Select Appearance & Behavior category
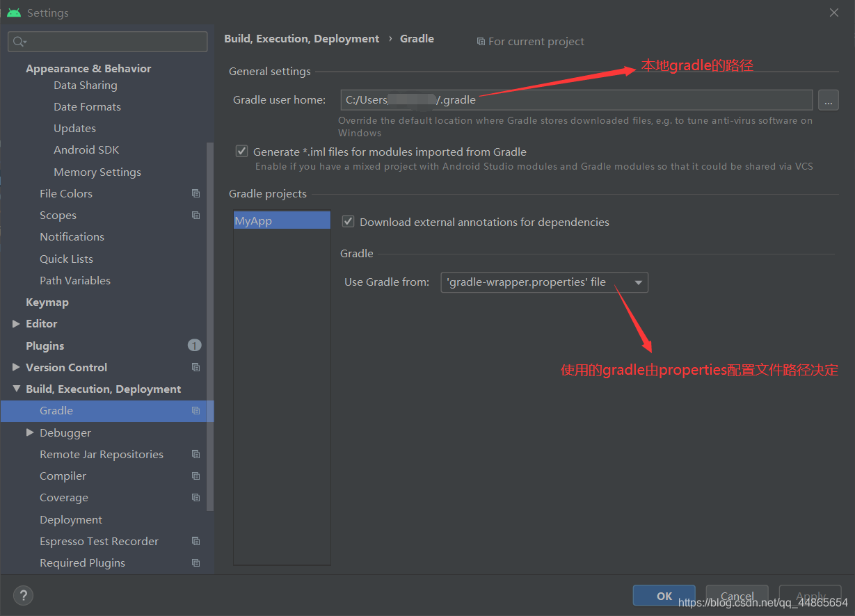Screen dimensions: 855x616 88,68
